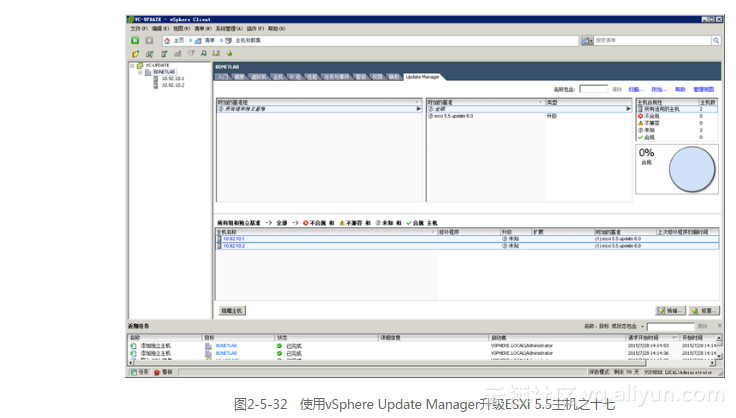The height and width of the screenshot is (418, 736).
Task: Click Recent Tasks vertical scrollbar down arrow
Action: pos(719,357)
